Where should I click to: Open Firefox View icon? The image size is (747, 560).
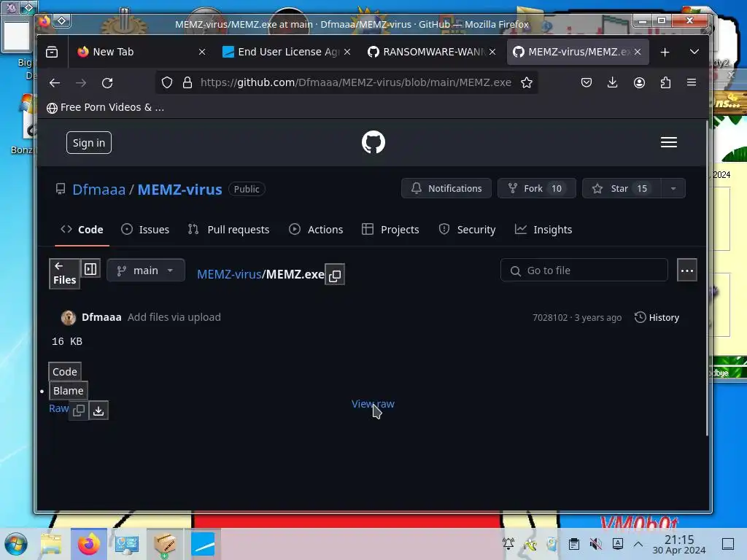coord(52,52)
